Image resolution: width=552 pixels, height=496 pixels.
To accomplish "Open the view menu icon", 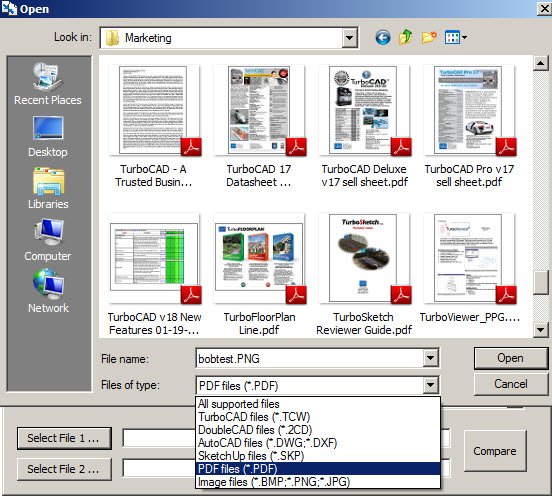I will click(456, 37).
